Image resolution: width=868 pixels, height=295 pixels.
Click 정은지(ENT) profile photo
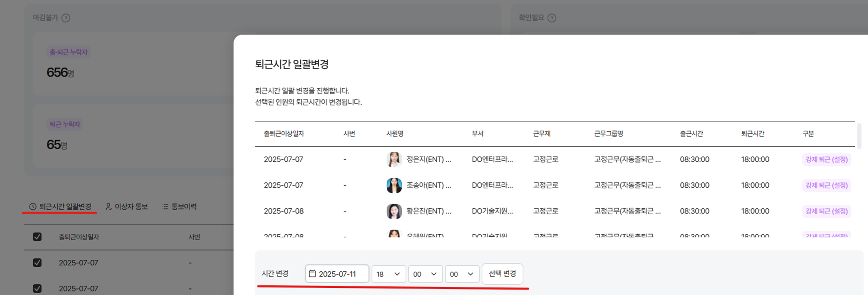coord(394,159)
